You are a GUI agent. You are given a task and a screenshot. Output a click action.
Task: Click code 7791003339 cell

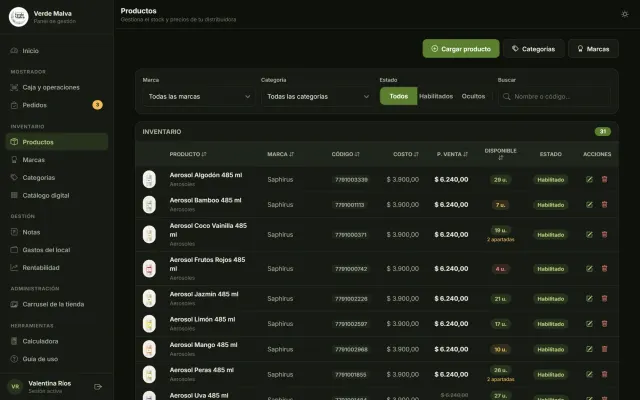351,180
